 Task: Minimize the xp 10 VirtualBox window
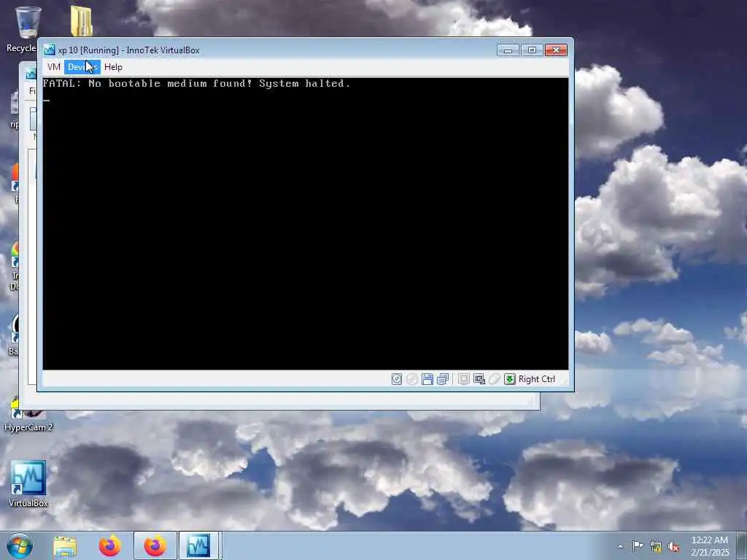pyautogui.click(x=508, y=50)
